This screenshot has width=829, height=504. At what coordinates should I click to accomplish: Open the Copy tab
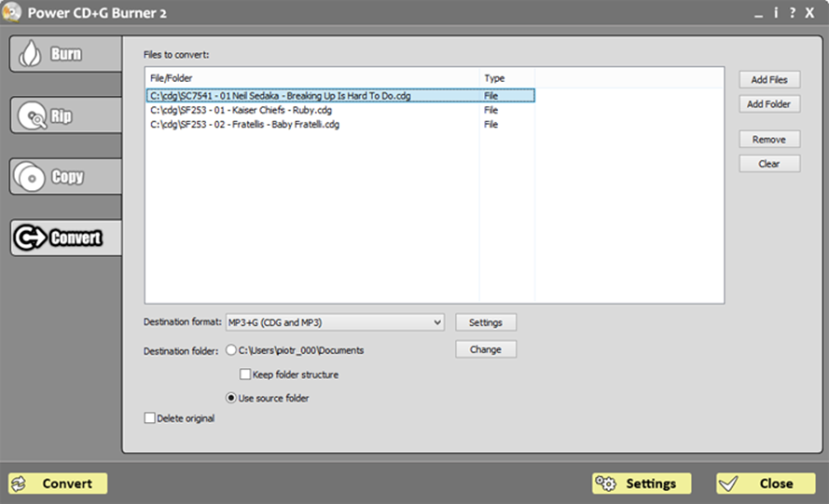[x=65, y=176]
